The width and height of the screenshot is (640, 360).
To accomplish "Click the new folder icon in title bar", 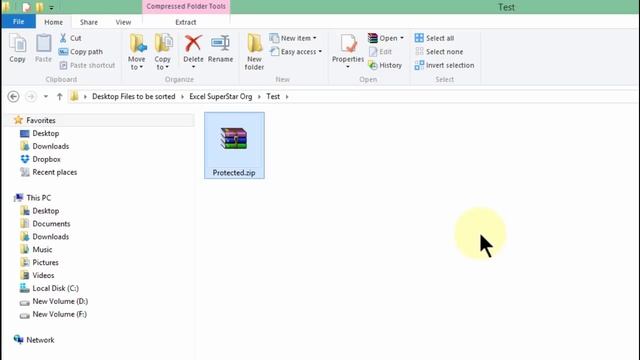I will pyautogui.click(x=40, y=7).
